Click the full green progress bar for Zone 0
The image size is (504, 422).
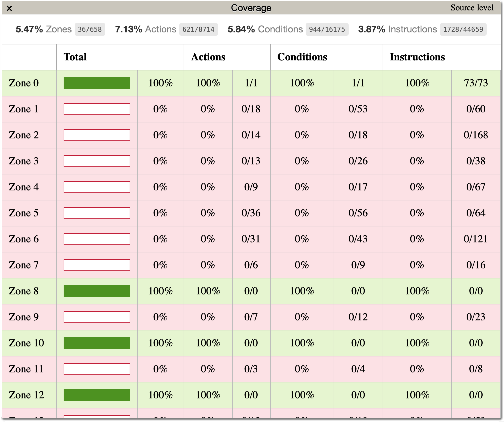[97, 83]
